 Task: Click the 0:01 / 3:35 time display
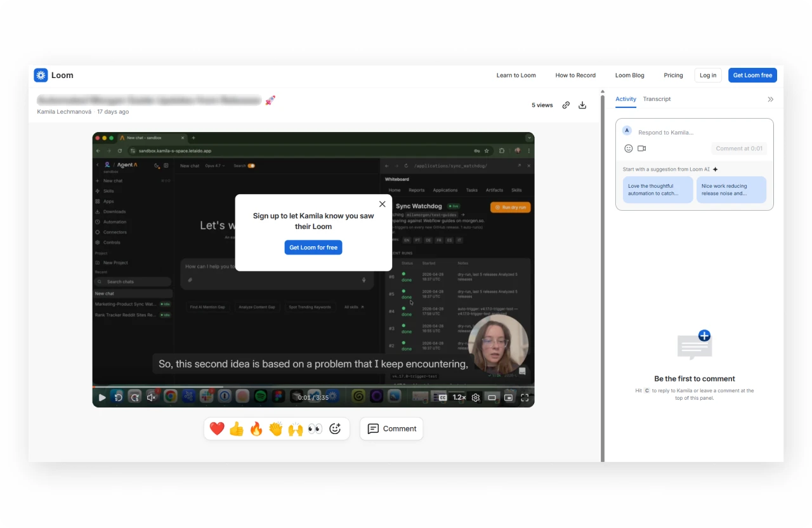313,397
